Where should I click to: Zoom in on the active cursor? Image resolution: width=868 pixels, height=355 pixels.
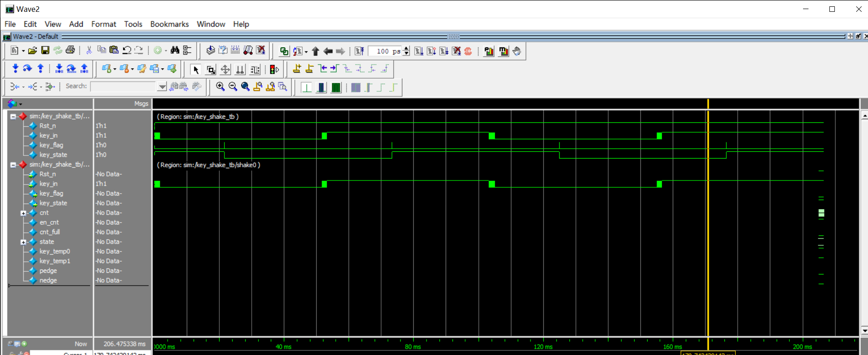point(258,87)
